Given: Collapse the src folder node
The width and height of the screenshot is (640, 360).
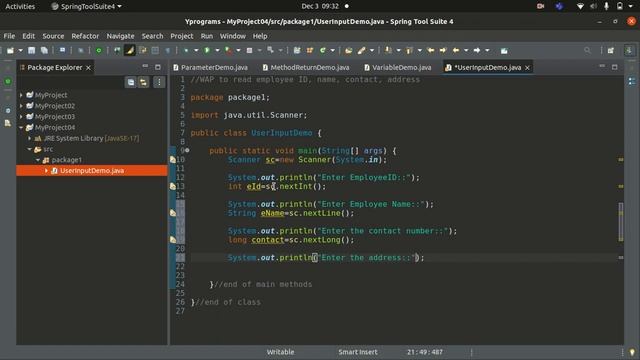Looking at the screenshot, I should 29,149.
